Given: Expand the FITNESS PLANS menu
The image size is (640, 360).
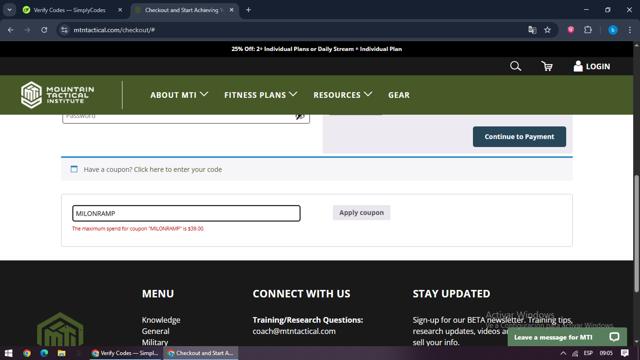Looking at the screenshot, I should tap(260, 95).
